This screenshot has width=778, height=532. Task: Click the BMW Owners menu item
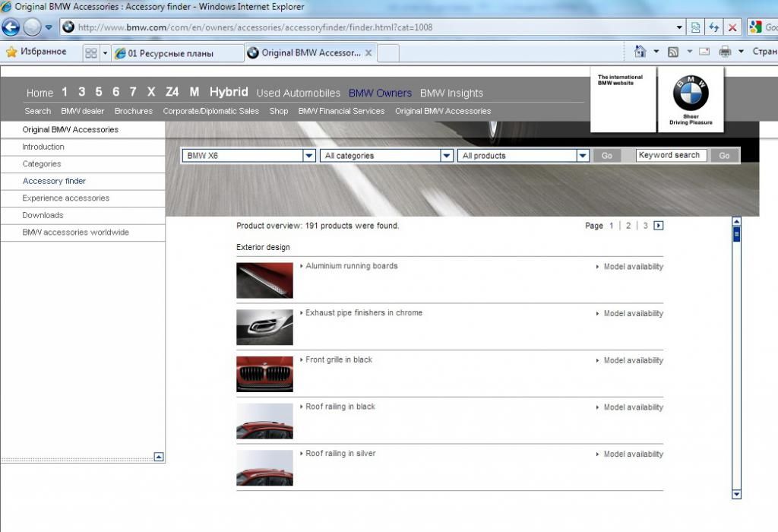click(x=380, y=93)
